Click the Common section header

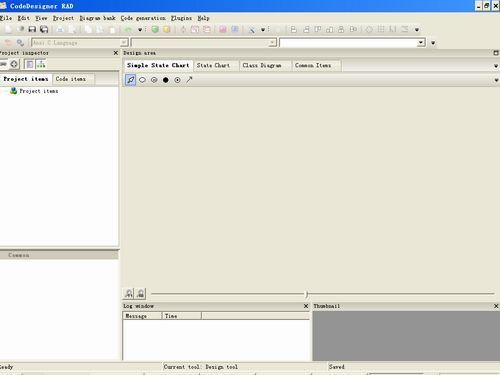point(59,255)
